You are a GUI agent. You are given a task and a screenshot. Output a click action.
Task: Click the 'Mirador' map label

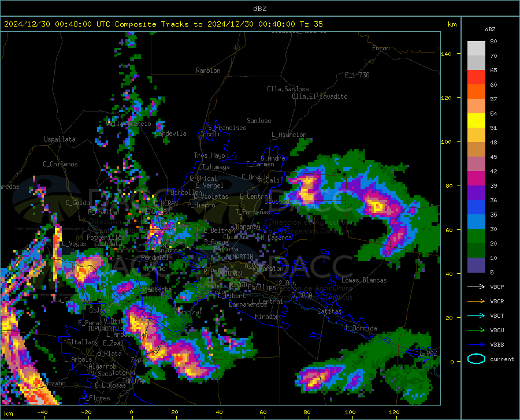pyautogui.click(x=267, y=317)
